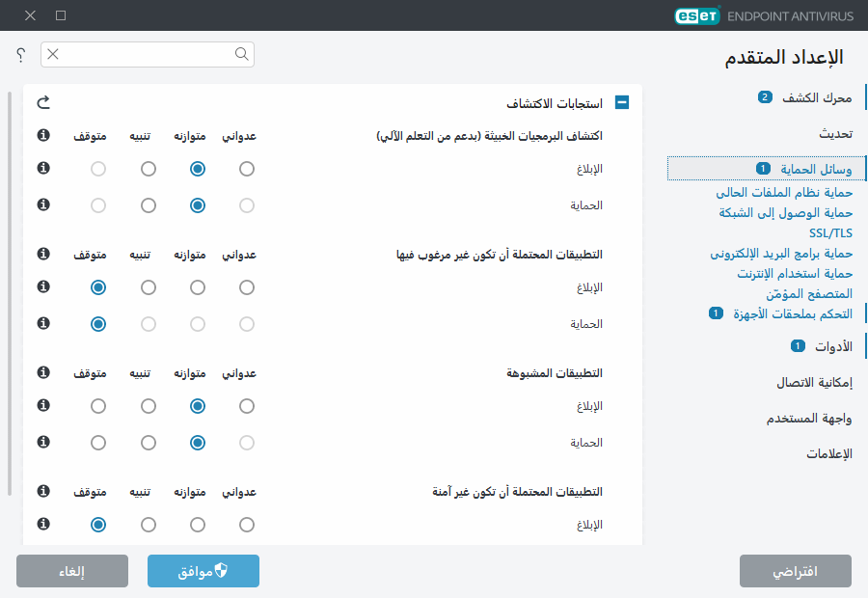Screen dimensions: 868x598
Task: Open the info icon beside التطبيقات المشبوهة heading
Action: (42, 373)
